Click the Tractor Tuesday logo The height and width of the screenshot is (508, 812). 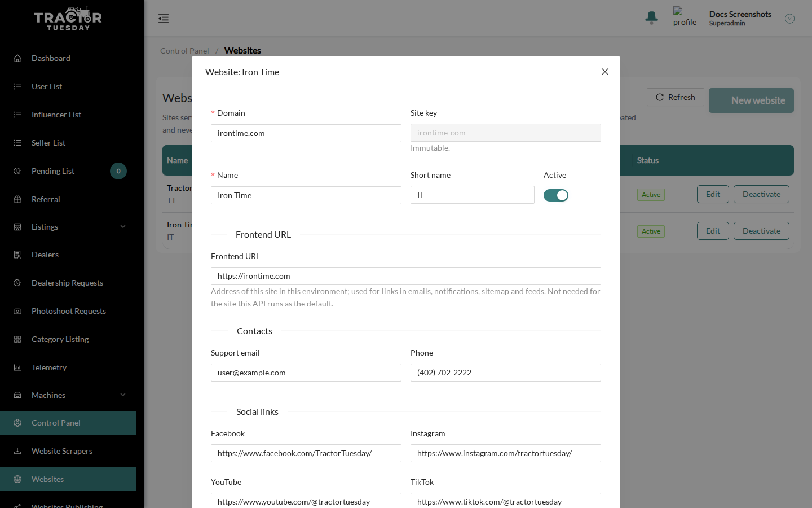68,18
